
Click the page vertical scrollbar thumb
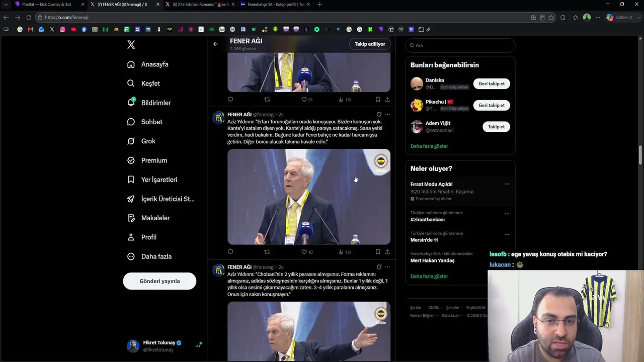point(641,155)
